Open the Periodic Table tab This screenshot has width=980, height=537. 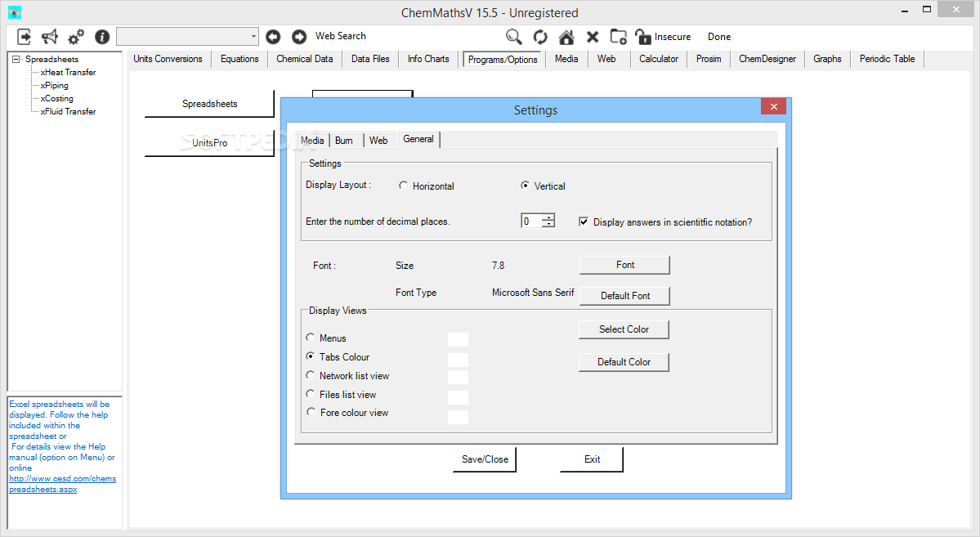888,59
